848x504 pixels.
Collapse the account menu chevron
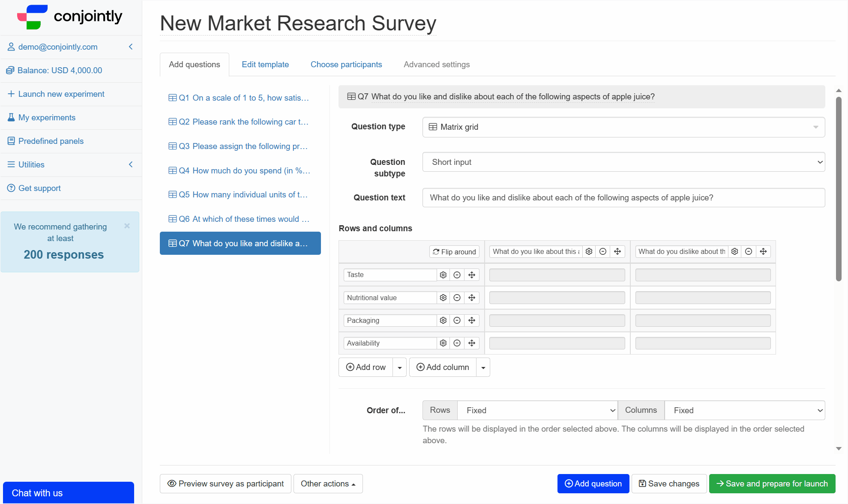(x=131, y=47)
